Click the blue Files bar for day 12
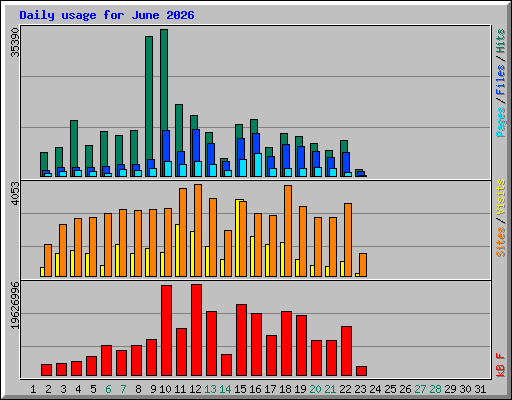Viewport: 512px width, 400px height. click(196, 146)
